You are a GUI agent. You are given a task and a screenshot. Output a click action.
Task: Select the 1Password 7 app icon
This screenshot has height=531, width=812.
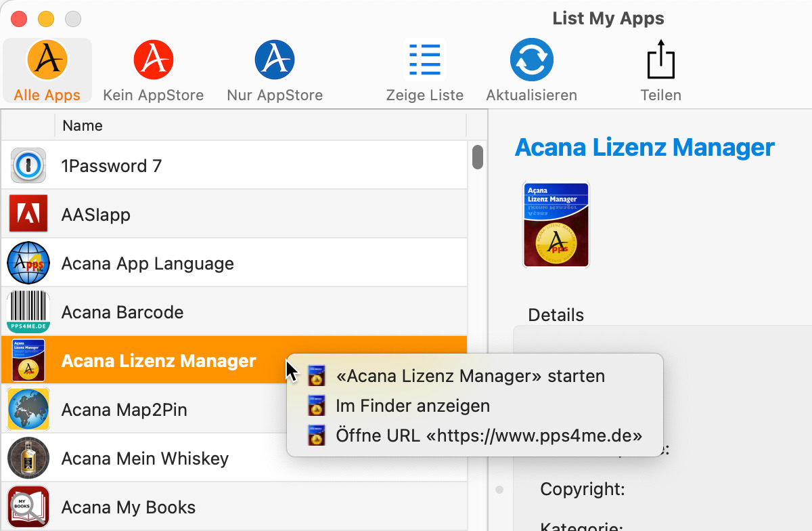[28, 165]
